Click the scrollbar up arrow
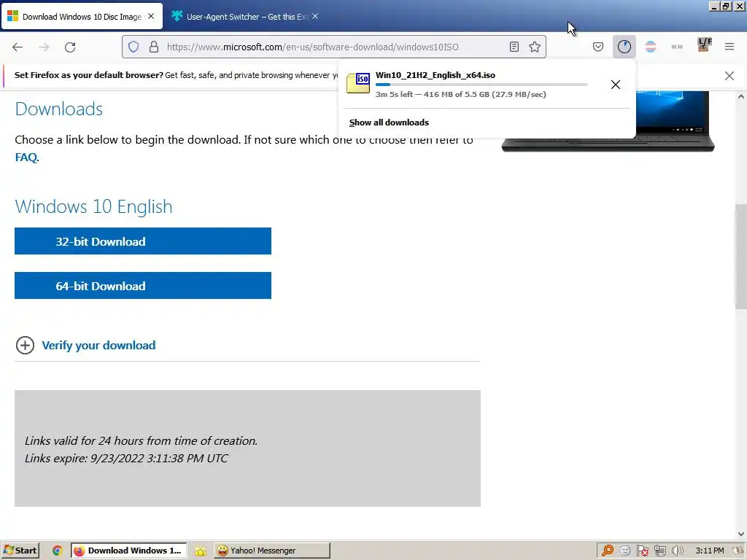This screenshot has height=560, width=747. [741, 97]
